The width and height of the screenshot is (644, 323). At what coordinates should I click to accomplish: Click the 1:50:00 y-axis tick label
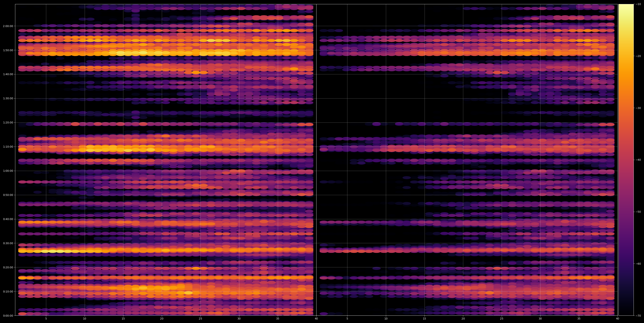[x=8, y=50]
